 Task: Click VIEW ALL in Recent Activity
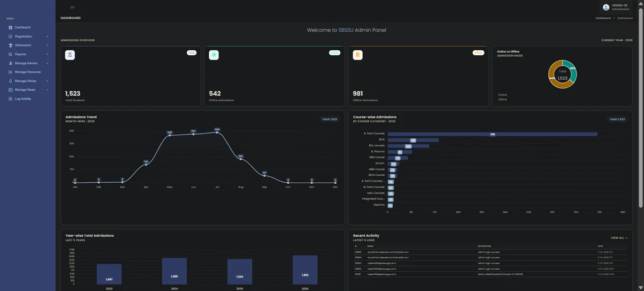point(619,237)
